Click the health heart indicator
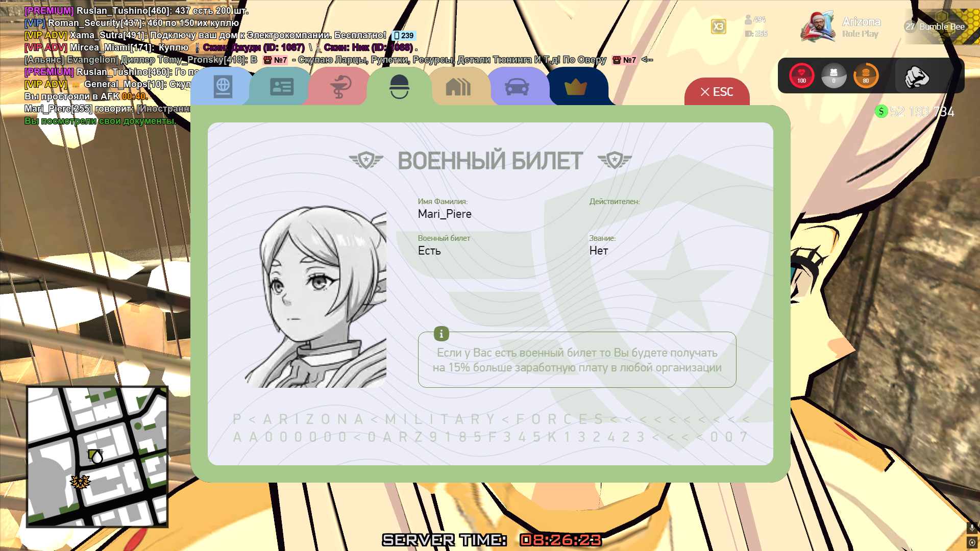Viewport: 980px width, 551px height. tap(801, 76)
